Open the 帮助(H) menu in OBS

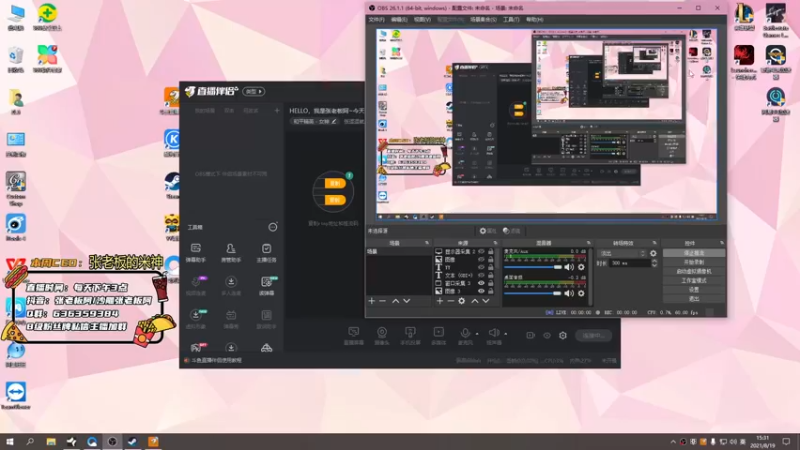(535, 19)
